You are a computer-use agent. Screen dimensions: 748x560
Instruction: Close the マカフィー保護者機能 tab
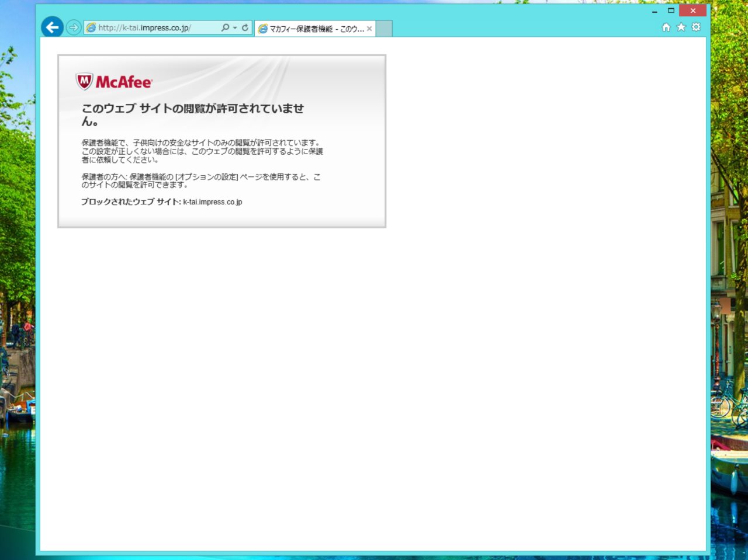[369, 29]
